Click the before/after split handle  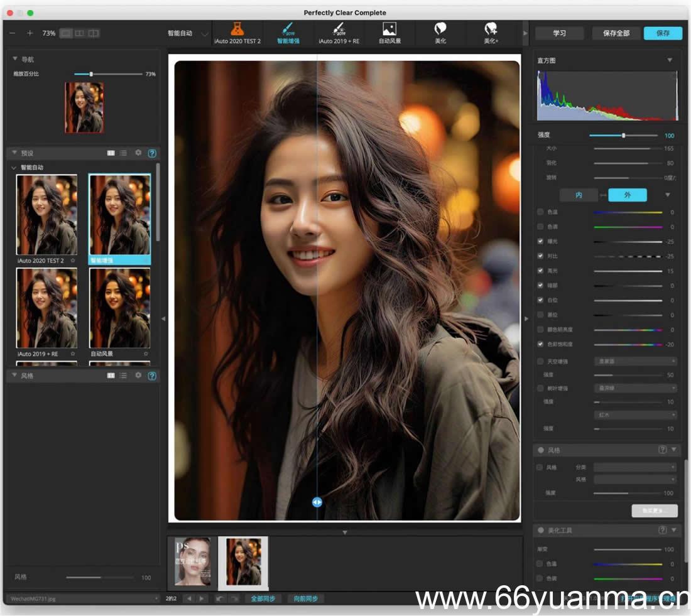coord(317,502)
